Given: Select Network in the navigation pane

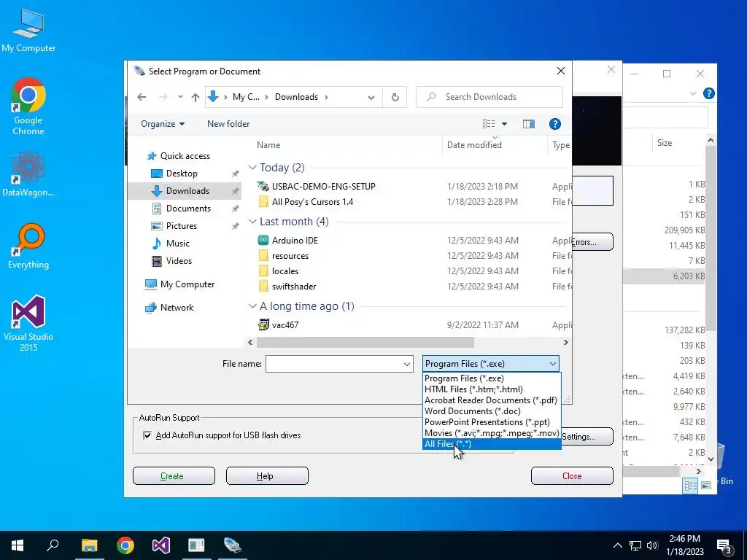Looking at the screenshot, I should click(177, 308).
